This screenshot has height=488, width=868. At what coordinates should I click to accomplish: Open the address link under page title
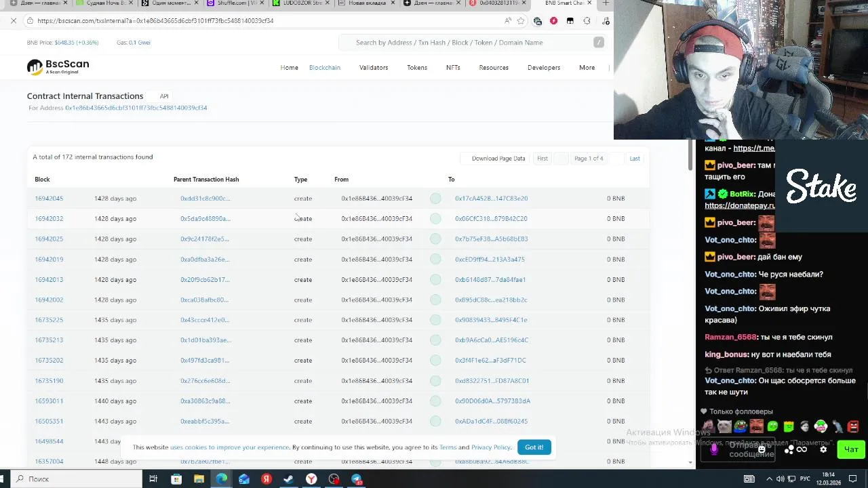(136, 108)
